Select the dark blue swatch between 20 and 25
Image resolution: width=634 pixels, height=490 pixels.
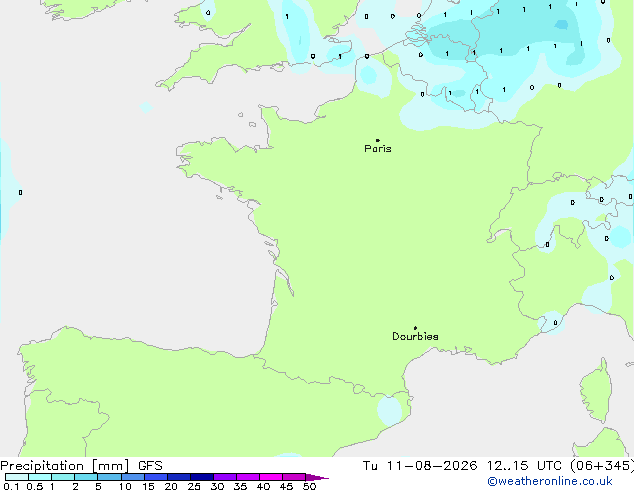[179, 477]
